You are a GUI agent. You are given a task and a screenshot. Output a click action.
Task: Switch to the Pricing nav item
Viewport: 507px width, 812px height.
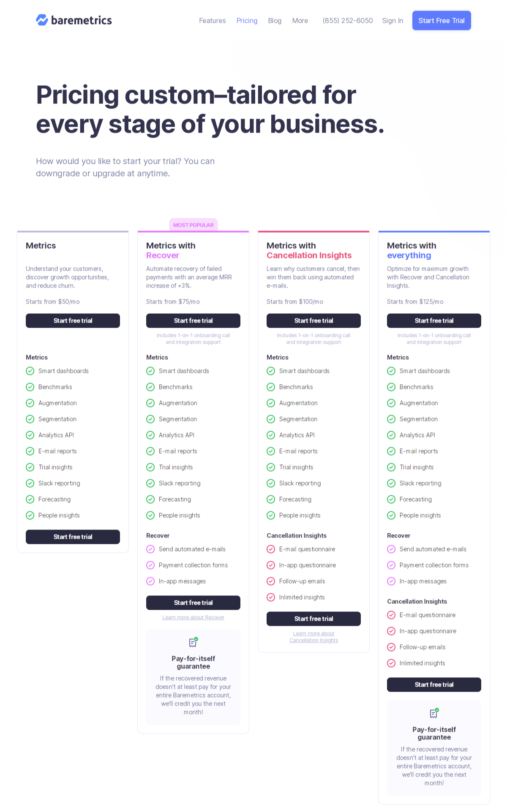tap(247, 21)
